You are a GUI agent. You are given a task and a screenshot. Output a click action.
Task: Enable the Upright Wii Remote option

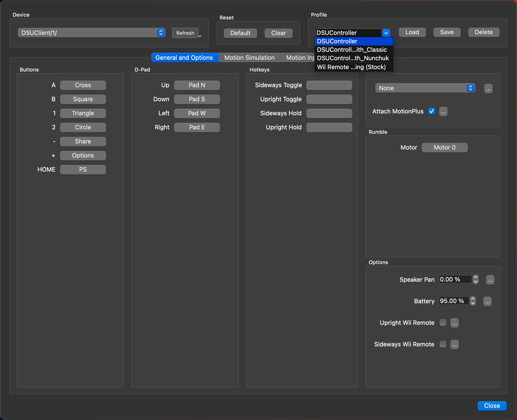click(x=442, y=322)
